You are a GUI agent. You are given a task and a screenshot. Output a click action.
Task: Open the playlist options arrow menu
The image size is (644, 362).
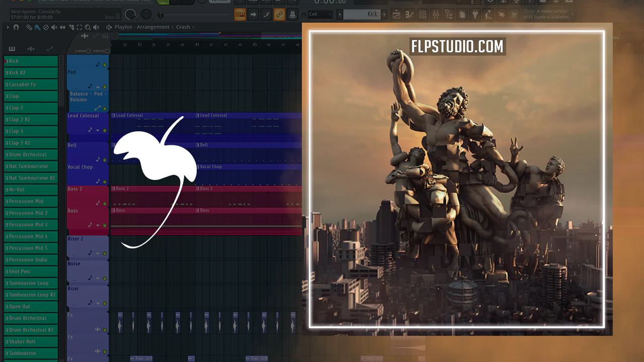coord(8,27)
